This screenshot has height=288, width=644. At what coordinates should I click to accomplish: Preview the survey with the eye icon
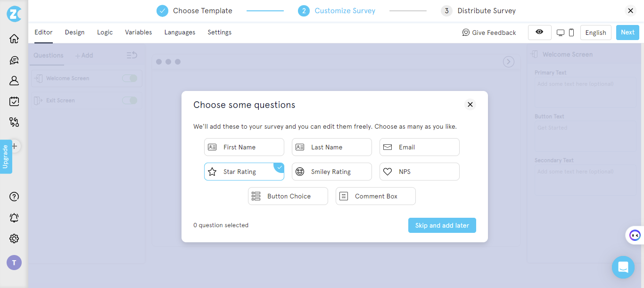click(x=539, y=32)
